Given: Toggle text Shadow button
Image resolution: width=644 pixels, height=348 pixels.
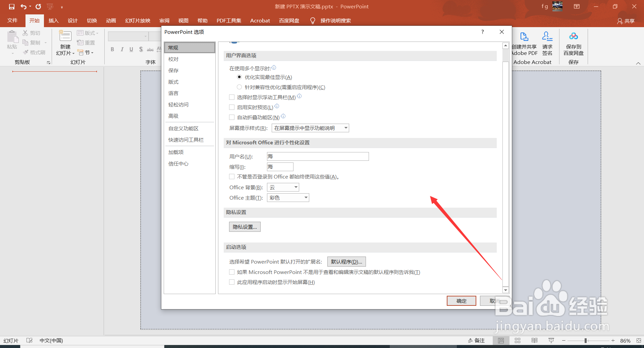Looking at the screenshot, I should (141, 50).
